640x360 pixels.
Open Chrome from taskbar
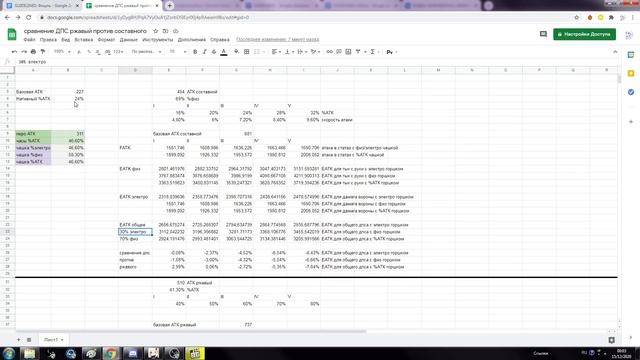111,353
